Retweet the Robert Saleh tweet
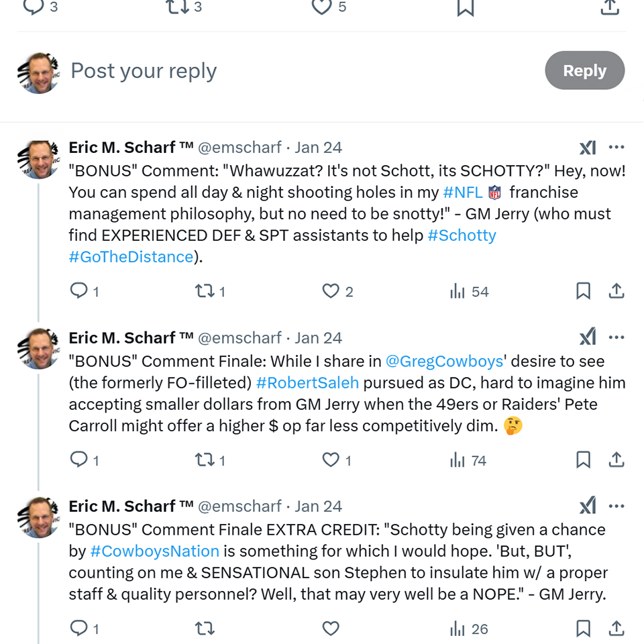The width and height of the screenshot is (644, 644). pyautogui.click(x=205, y=460)
